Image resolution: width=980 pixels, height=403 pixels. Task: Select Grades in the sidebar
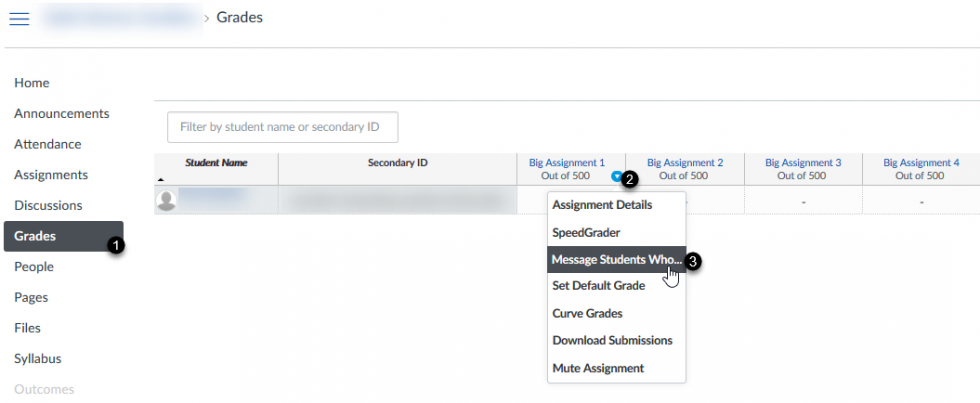pos(63,236)
